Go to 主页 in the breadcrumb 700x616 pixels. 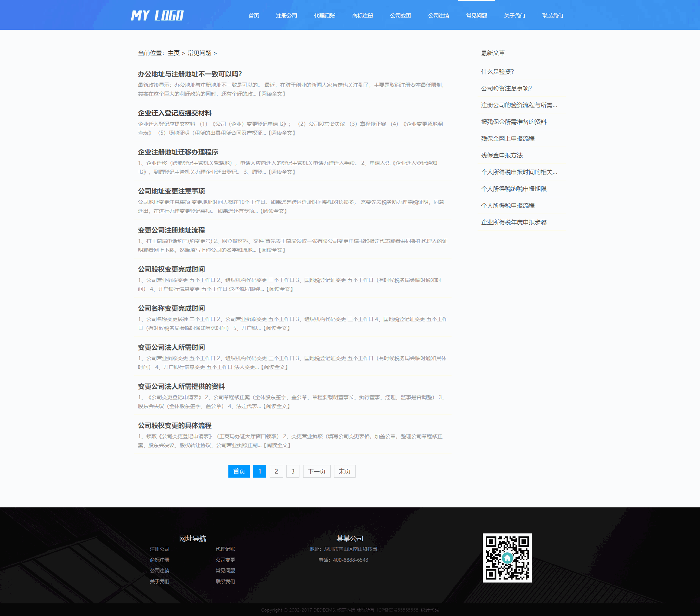[173, 53]
